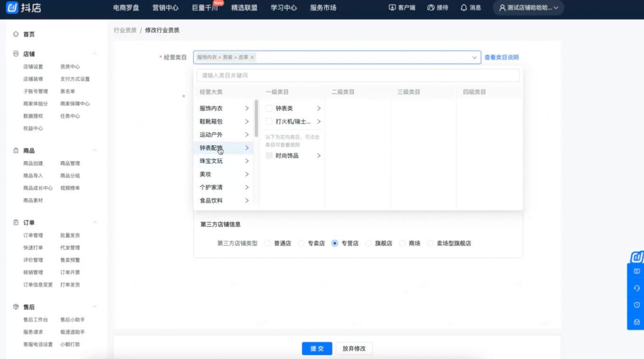Open 客户端 download icon

pyautogui.click(x=392, y=8)
